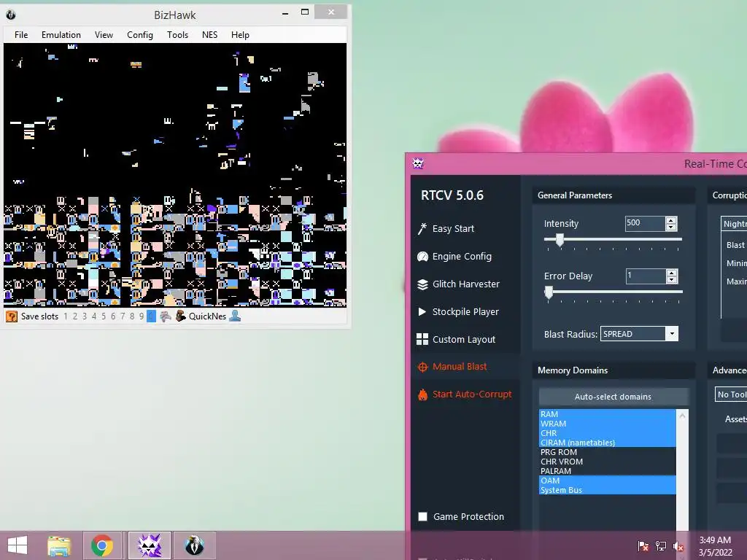This screenshot has height=560, width=747.
Task: Open Custom Layout
Action: (x=463, y=339)
